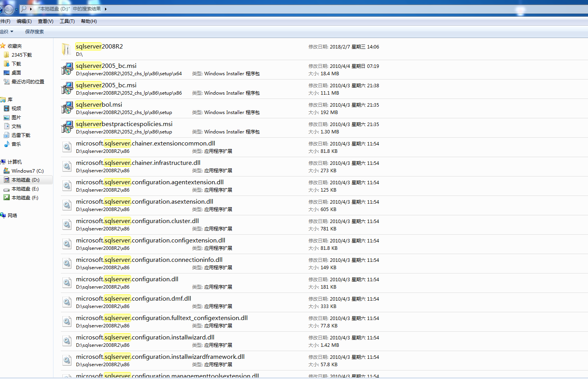
Task: Click the DLL icon for microsoft.sqlserver.configuration.agentextension.dll
Action: coord(67,186)
